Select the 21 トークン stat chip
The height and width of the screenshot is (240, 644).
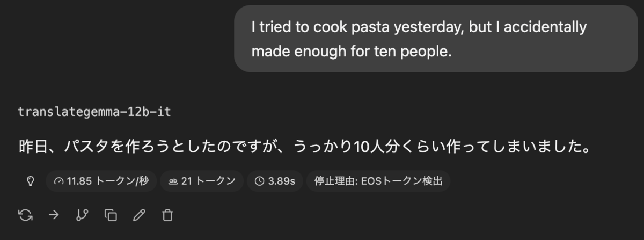202,181
